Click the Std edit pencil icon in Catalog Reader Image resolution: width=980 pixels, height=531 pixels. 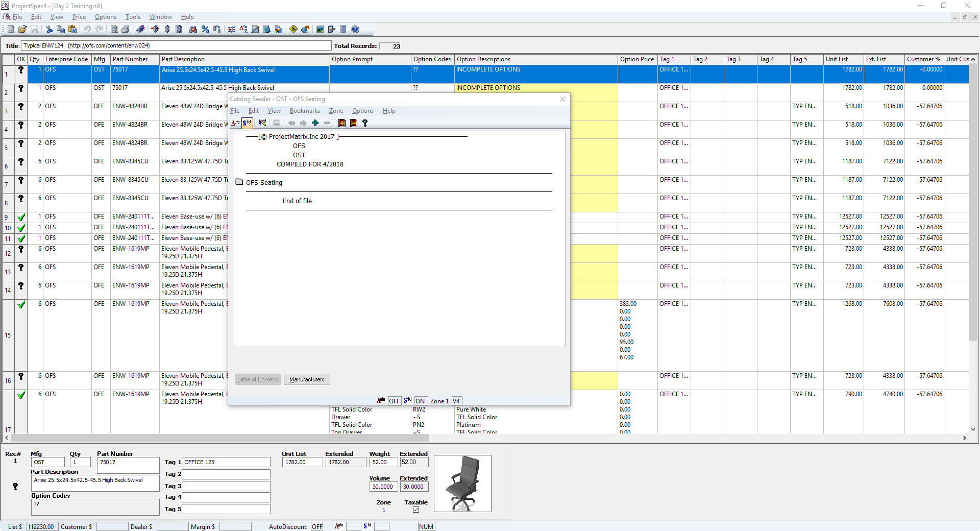pyautogui.click(x=262, y=123)
